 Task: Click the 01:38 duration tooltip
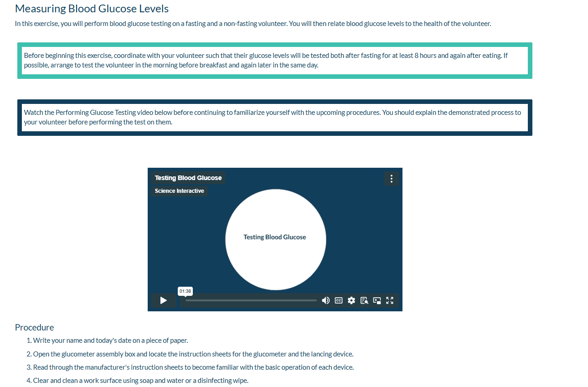pos(185,291)
